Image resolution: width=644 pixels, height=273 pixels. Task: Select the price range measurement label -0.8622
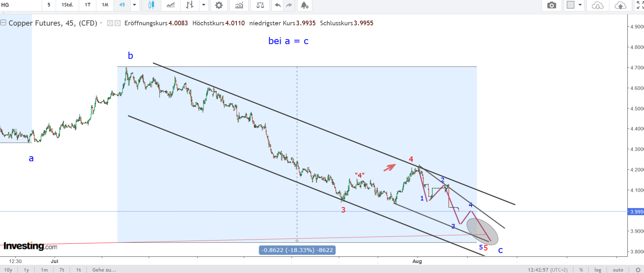(297, 250)
